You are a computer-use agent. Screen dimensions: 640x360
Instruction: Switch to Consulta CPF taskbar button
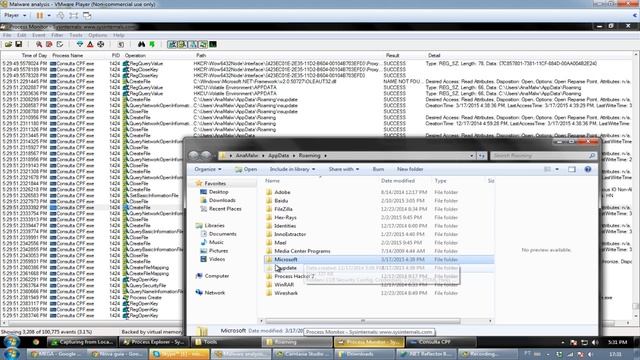(442, 342)
